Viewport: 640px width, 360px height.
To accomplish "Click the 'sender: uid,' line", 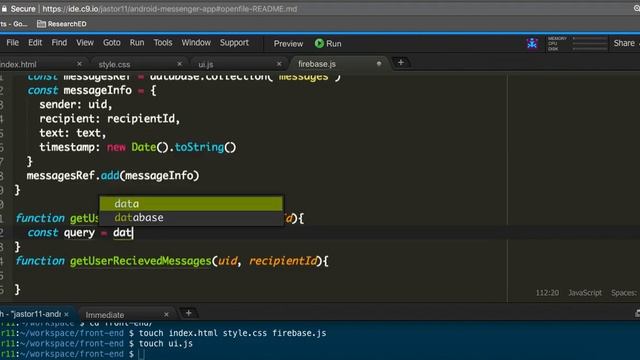I will (x=76, y=104).
